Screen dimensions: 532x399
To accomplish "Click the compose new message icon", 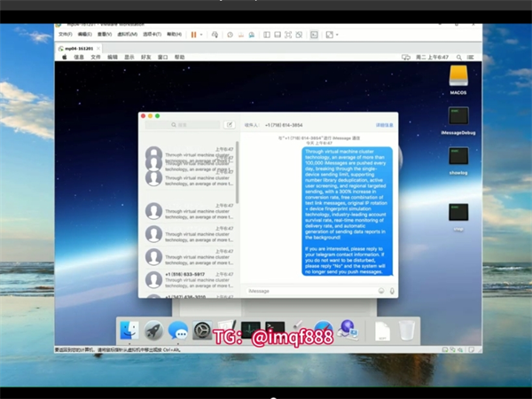I will tap(230, 125).
